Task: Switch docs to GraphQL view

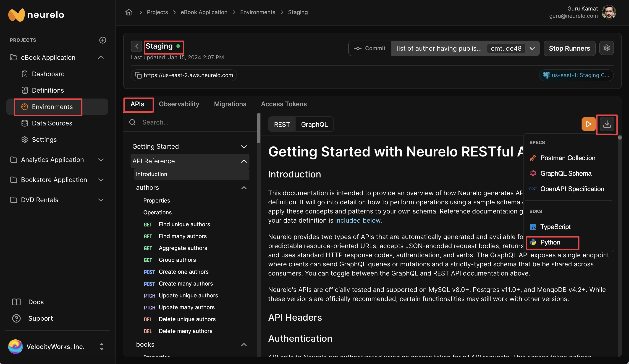Action: 314,124
